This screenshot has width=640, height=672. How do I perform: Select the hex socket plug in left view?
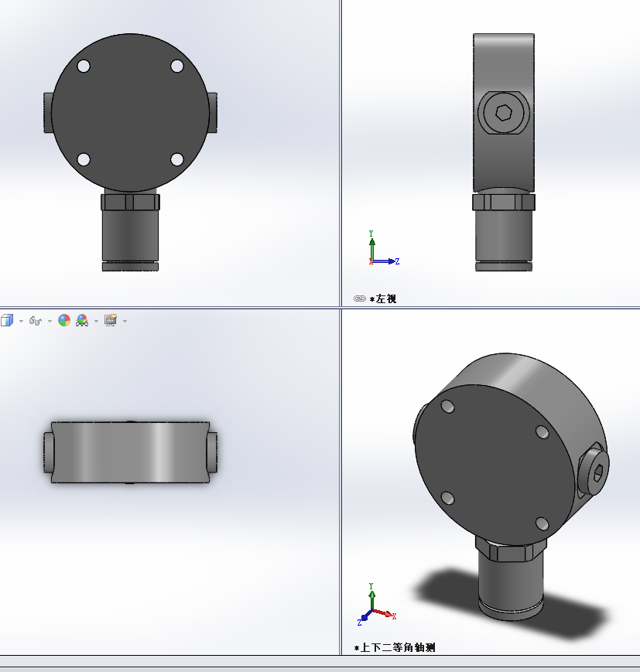[x=504, y=113]
